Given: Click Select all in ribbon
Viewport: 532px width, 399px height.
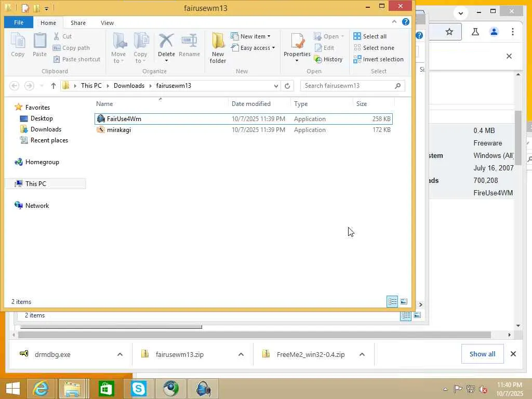Looking at the screenshot, I should (x=370, y=36).
